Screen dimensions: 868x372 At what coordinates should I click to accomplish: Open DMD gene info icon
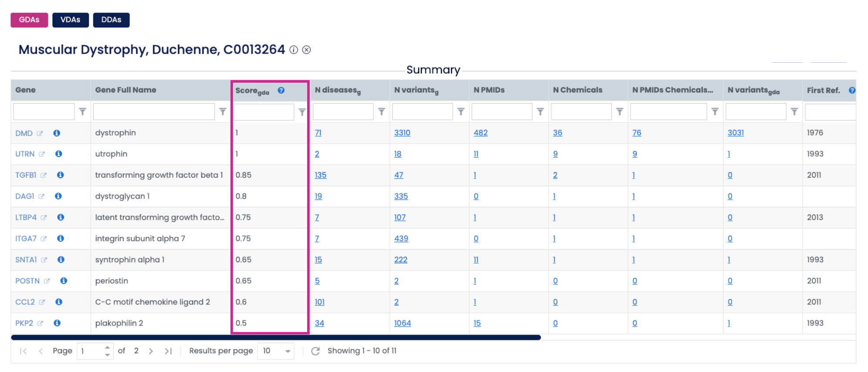57,133
